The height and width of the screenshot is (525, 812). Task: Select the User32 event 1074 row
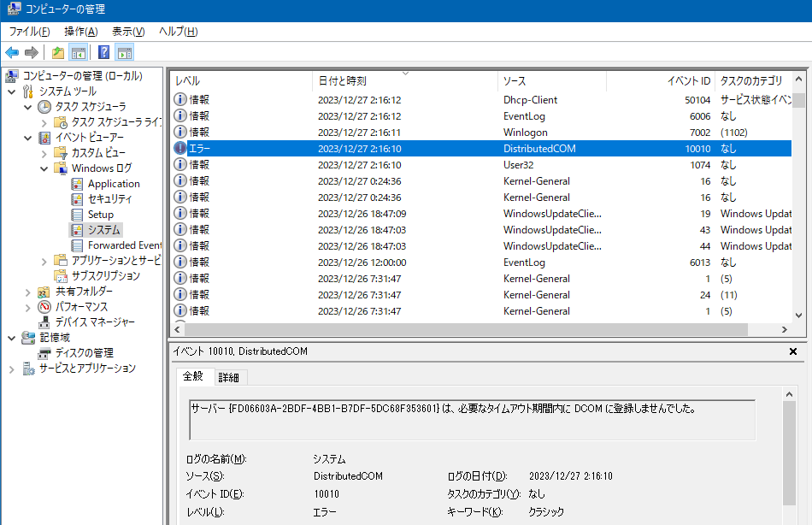pyautogui.click(x=481, y=165)
